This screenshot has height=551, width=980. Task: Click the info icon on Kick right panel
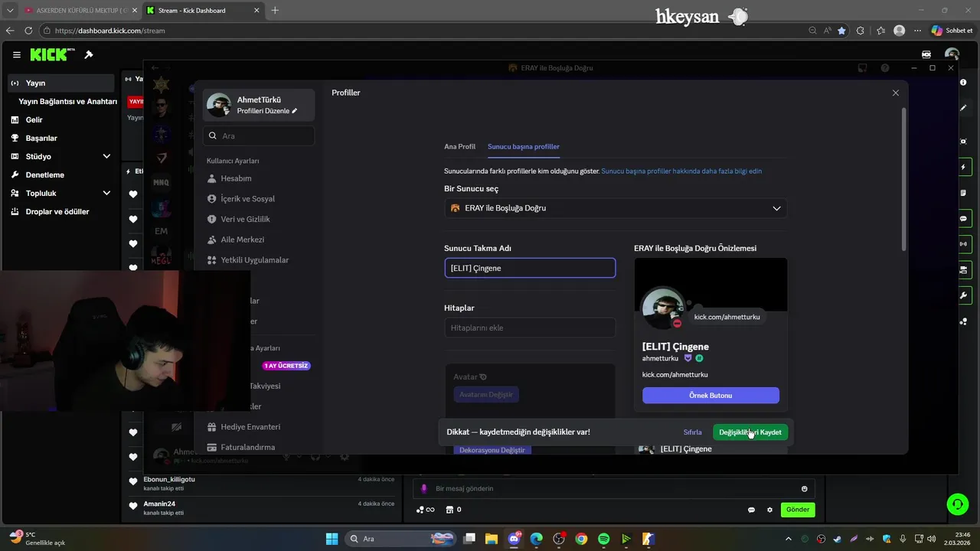(963, 82)
